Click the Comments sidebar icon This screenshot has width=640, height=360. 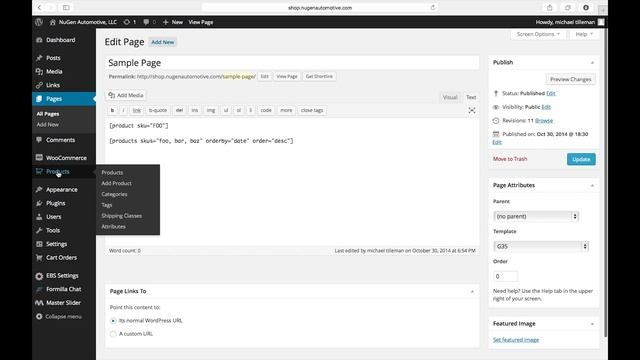[39, 140]
